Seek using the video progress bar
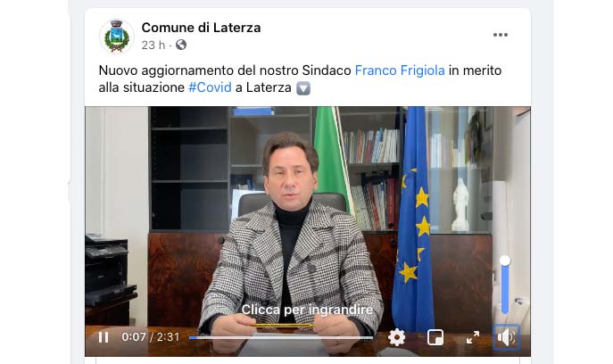 pos(281,337)
